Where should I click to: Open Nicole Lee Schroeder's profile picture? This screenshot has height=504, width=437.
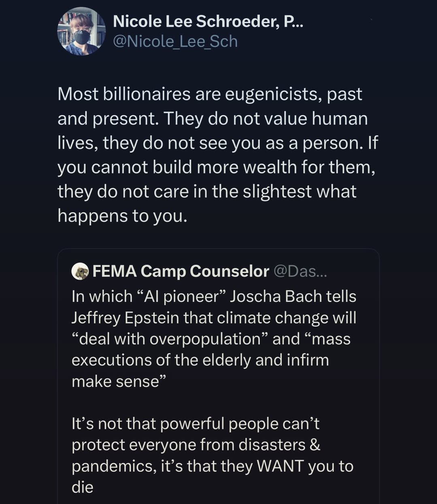(x=81, y=32)
